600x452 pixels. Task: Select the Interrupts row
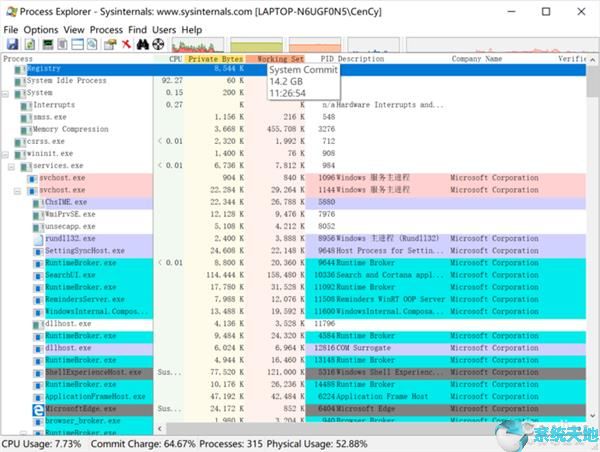293,105
